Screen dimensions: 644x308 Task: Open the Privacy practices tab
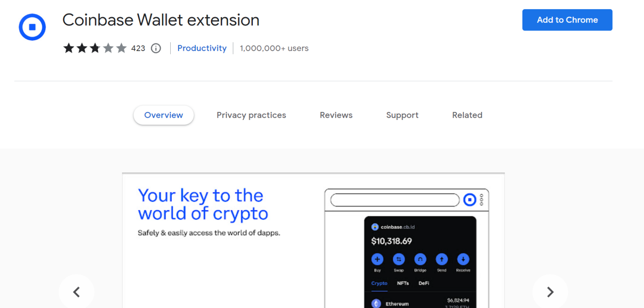click(251, 115)
